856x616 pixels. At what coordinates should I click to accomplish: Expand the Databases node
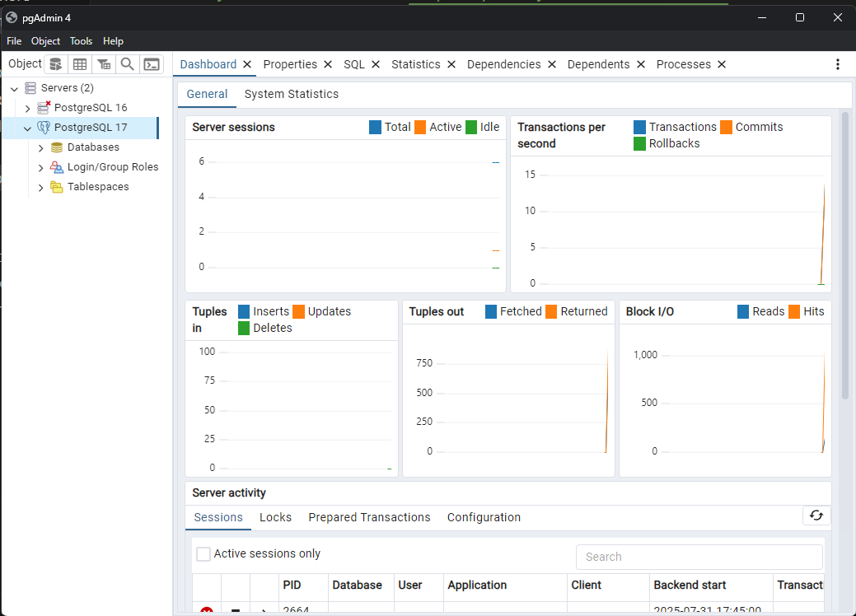41,148
